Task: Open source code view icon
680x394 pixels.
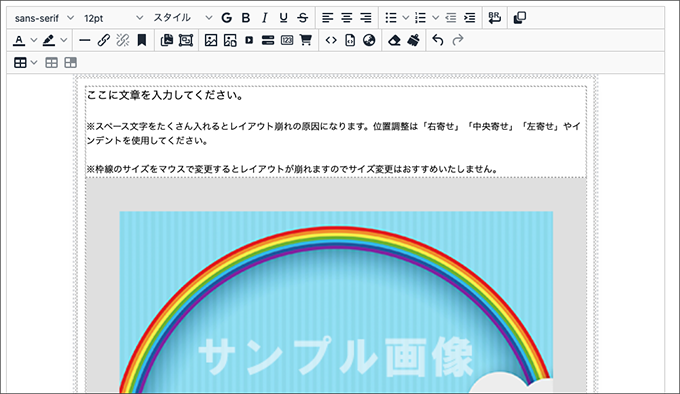Action: pyautogui.click(x=331, y=40)
